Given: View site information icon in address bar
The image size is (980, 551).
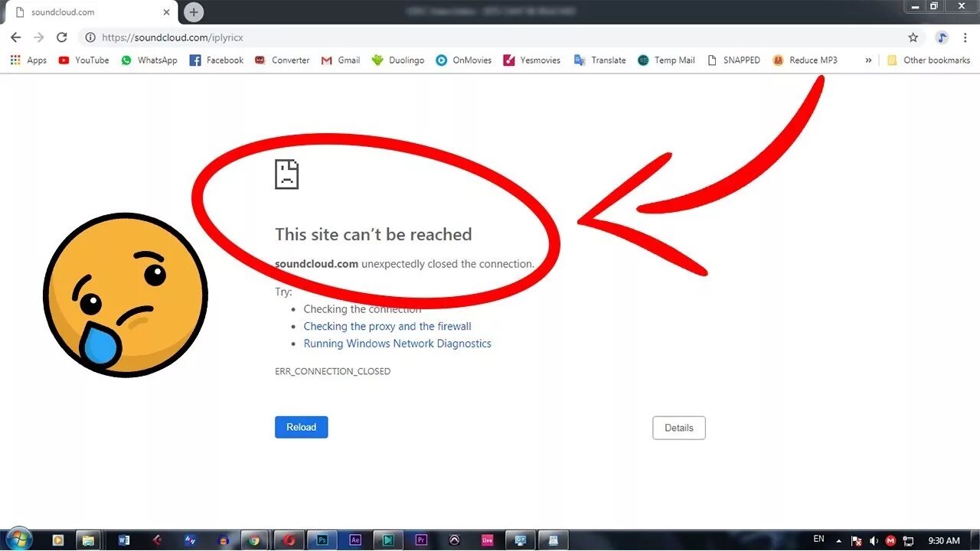Looking at the screenshot, I should 90,37.
